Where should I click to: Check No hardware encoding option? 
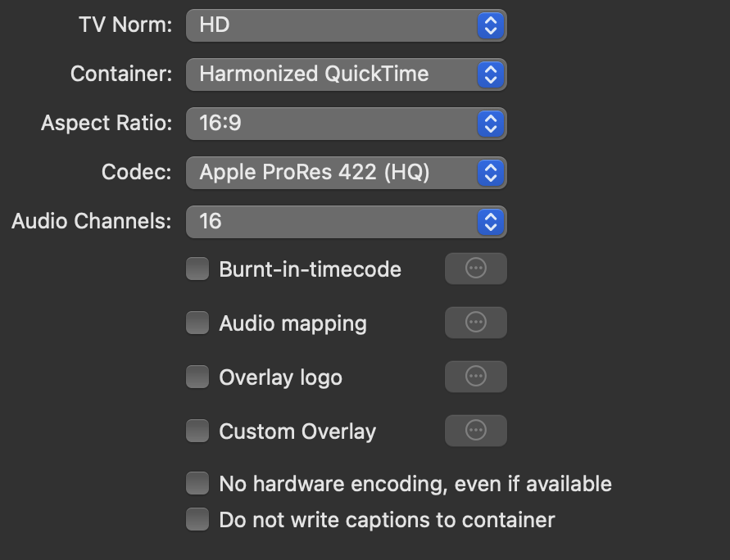coord(197,483)
